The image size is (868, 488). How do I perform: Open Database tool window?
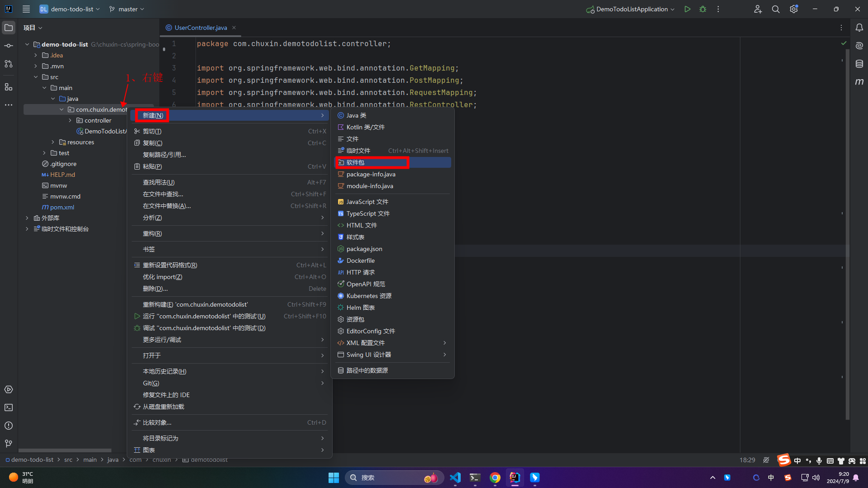[x=859, y=64]
